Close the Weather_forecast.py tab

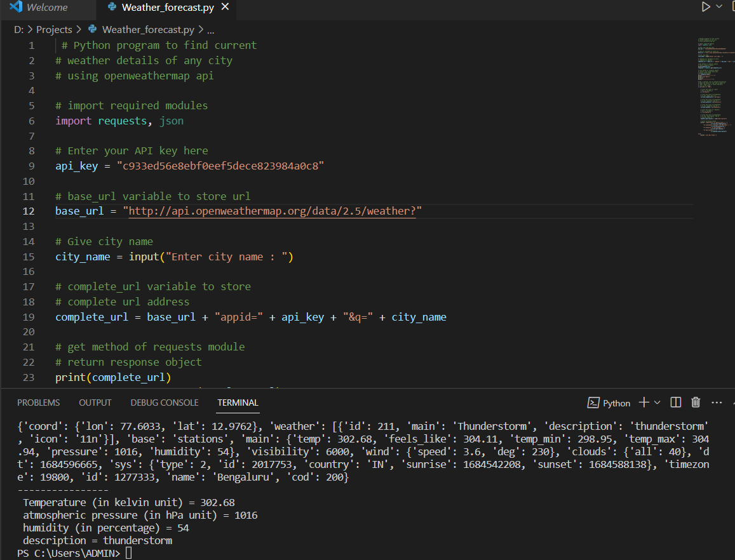[x=225, y=7]
